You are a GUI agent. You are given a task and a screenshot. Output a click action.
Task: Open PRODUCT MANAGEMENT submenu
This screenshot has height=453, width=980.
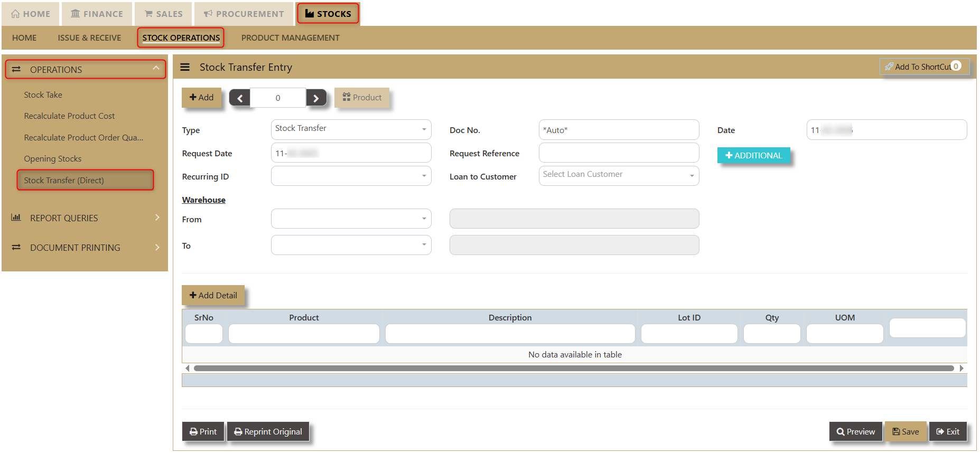coord(291,38)
